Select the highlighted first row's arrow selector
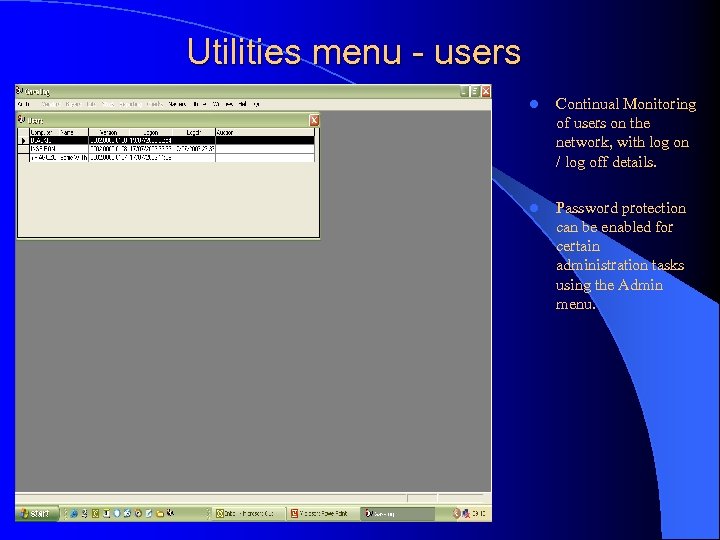This screenshot has height=540, width=720. (23, 141)
